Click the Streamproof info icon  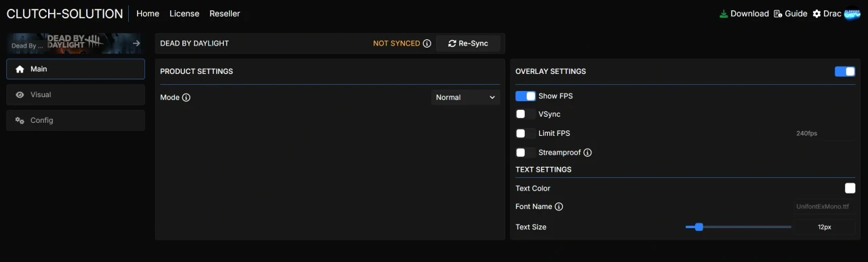(588, 153)
